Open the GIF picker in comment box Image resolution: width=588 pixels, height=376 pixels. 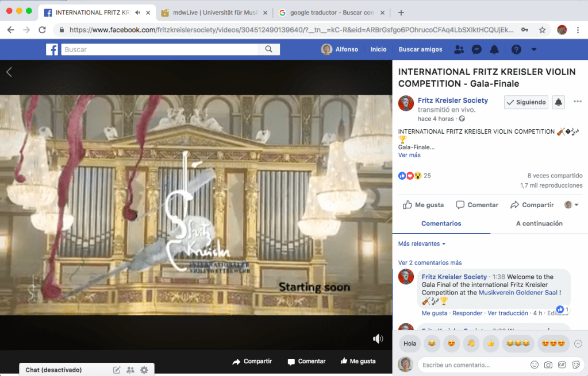pyautogui.click(x=562, y=365)
